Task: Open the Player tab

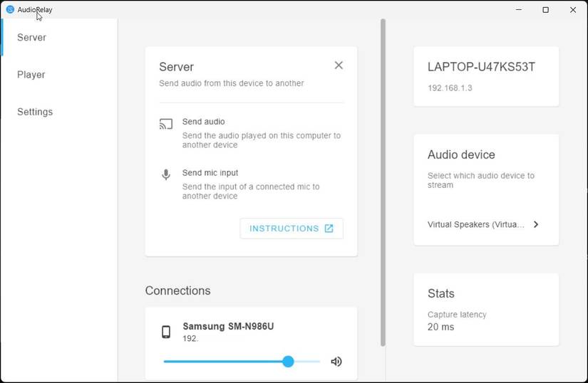Action: (x=31, y=75)
